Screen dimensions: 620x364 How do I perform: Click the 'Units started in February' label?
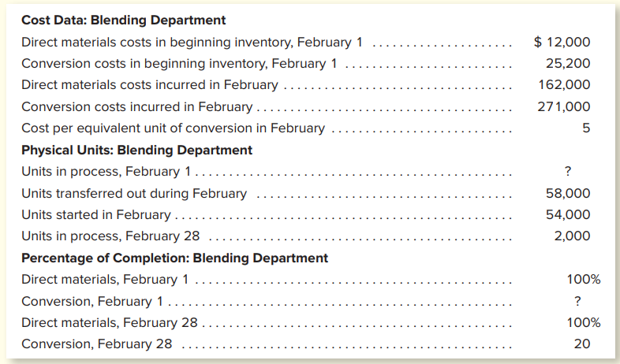(96, 214)
